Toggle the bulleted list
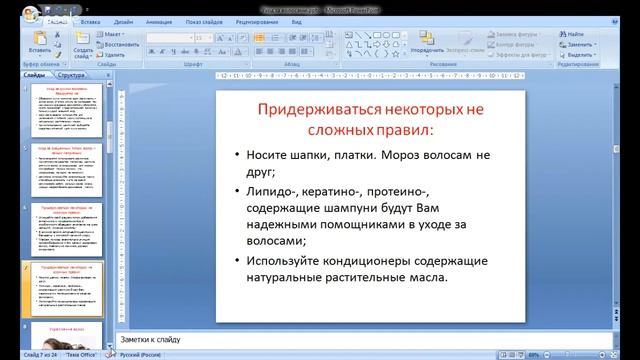The image size is (640, 360). (259, 38)
